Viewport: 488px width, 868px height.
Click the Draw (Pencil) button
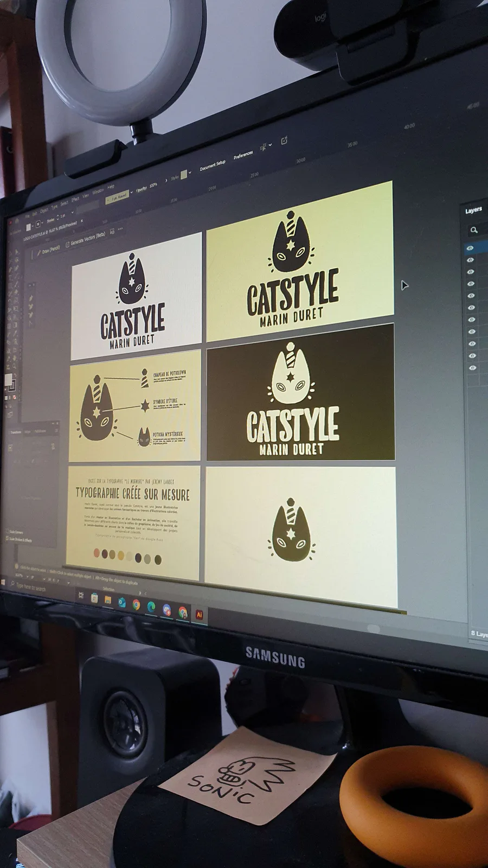48,250
